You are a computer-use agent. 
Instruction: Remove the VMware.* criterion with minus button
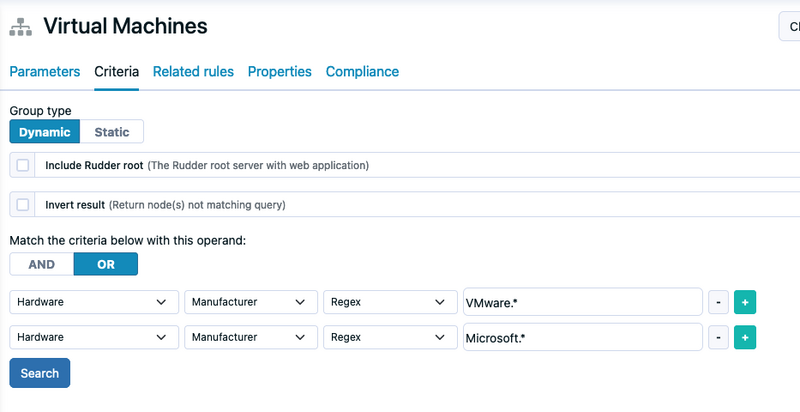tap(718, 302)
